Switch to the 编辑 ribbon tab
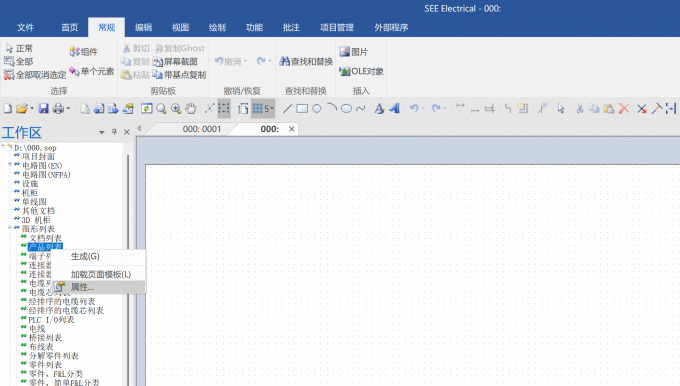Image resolution: width=680 pixels, height=386 pixels. [x=143, y=27]
